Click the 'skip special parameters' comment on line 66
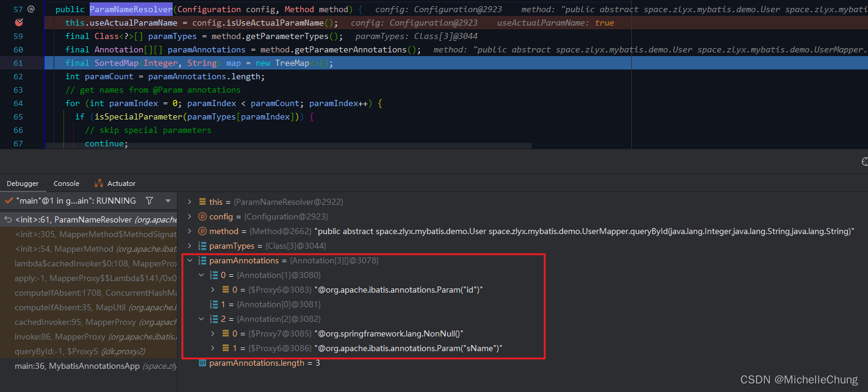This screenshot has height=392, width=868. [148, 130]
